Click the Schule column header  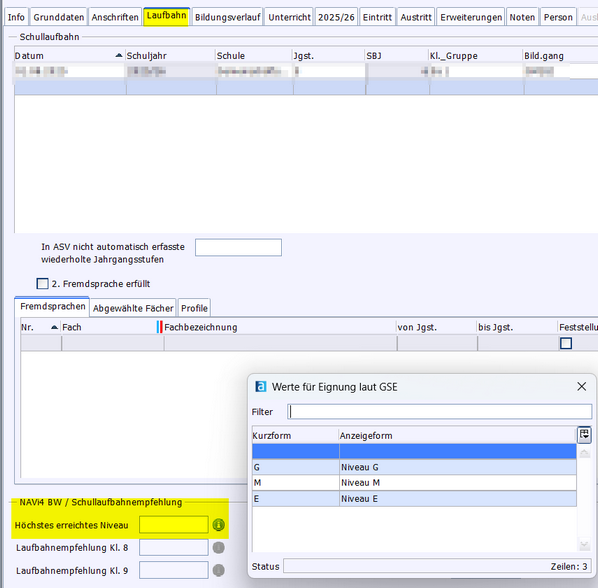coord(254,56)
